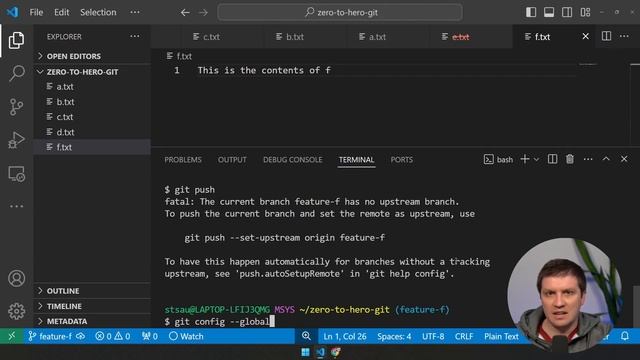The height and width of the screenshot is (360, 640).
Task: Open the customize layout icon
Action: tap(585, 12)
